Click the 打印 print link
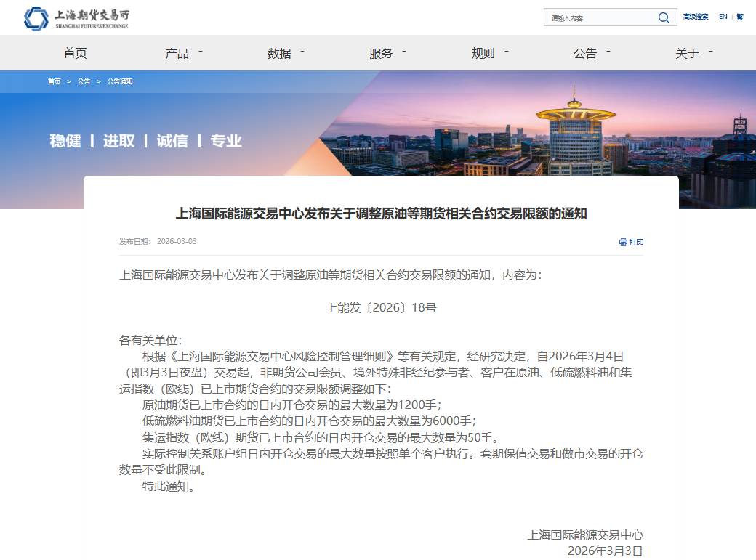 pos(632,242)
